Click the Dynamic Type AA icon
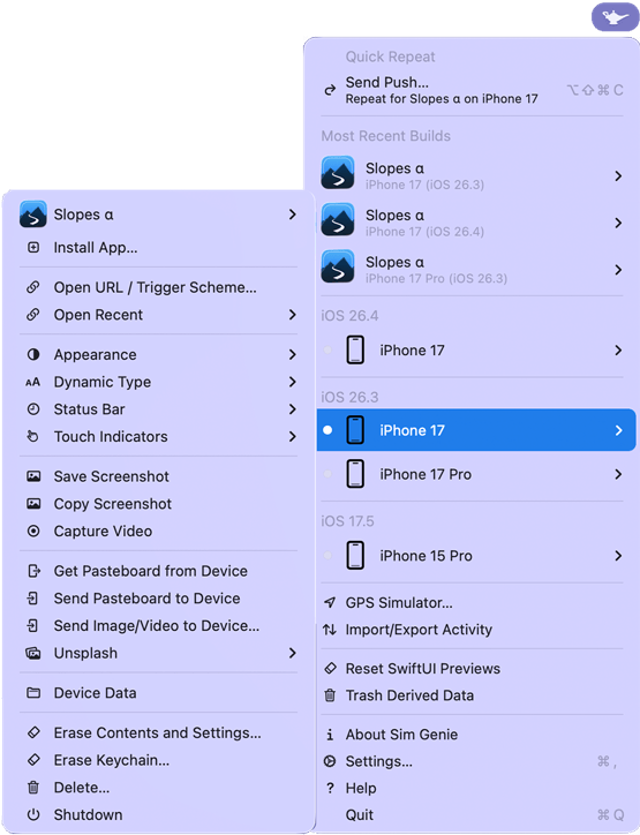640x835 pixels. point(32,382)
